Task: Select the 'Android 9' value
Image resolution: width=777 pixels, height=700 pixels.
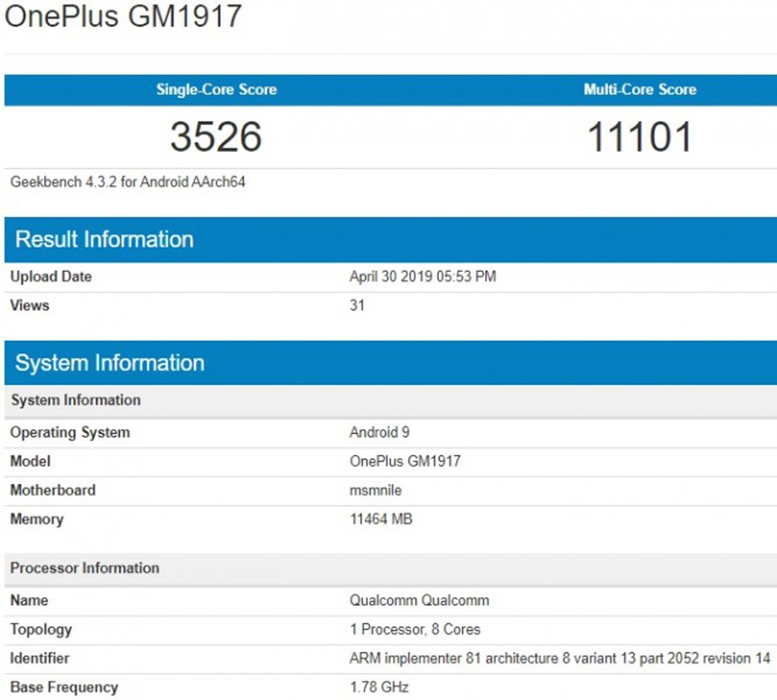Action: [x=380, y=432]
